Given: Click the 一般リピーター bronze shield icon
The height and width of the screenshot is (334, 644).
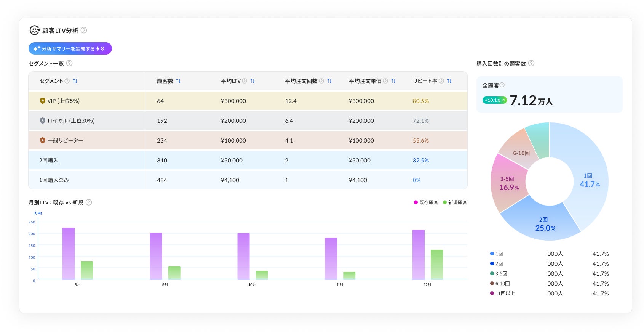Looking at the screenshot, I should click(x=43, y=140).
